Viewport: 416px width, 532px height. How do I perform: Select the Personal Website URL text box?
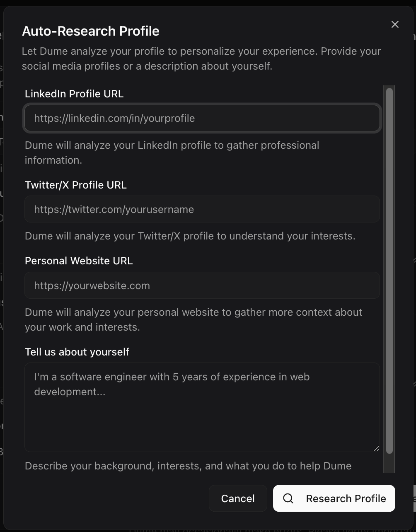coord(202,285)
